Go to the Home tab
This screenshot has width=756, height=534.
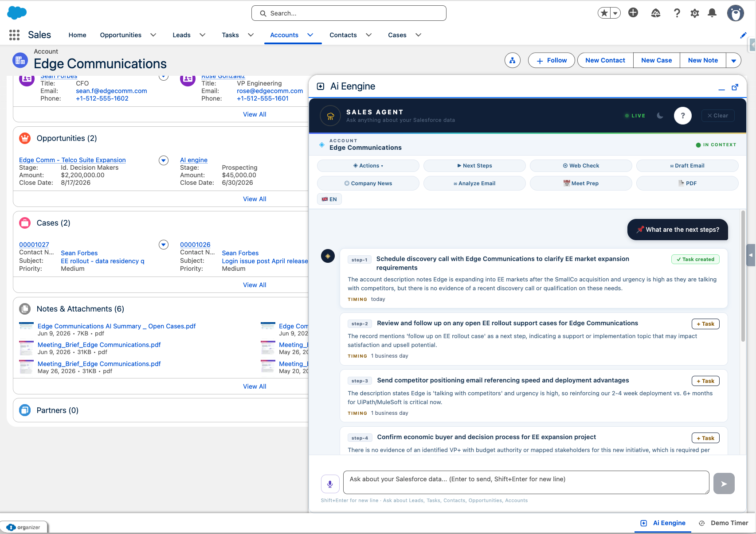pos(78,35)
